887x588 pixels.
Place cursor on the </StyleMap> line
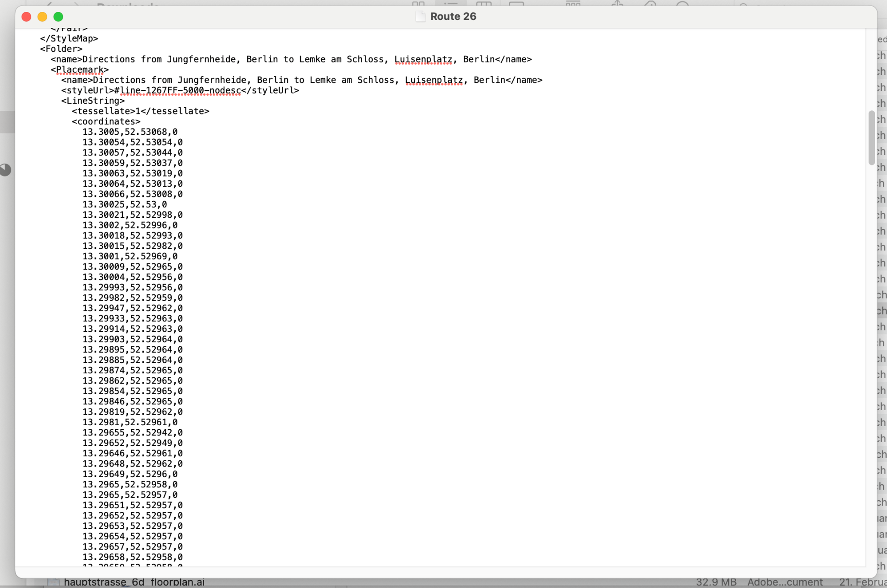pyautogui.click(x=69, y=39)
